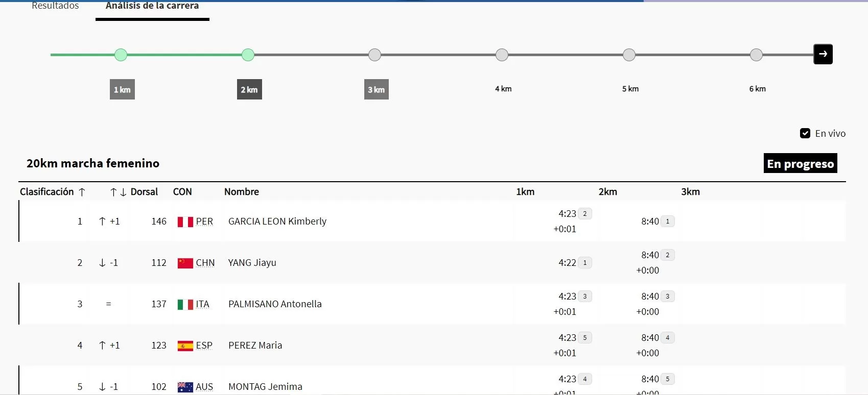
Task: Click the 6 km label
Action: (x=758, y=89)
